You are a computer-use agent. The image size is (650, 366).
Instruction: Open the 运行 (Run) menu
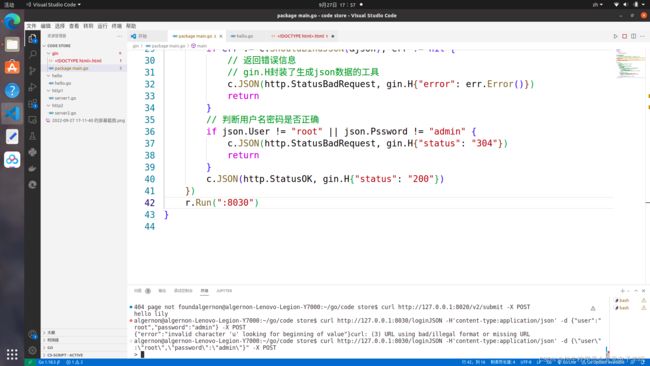(102, 26)
